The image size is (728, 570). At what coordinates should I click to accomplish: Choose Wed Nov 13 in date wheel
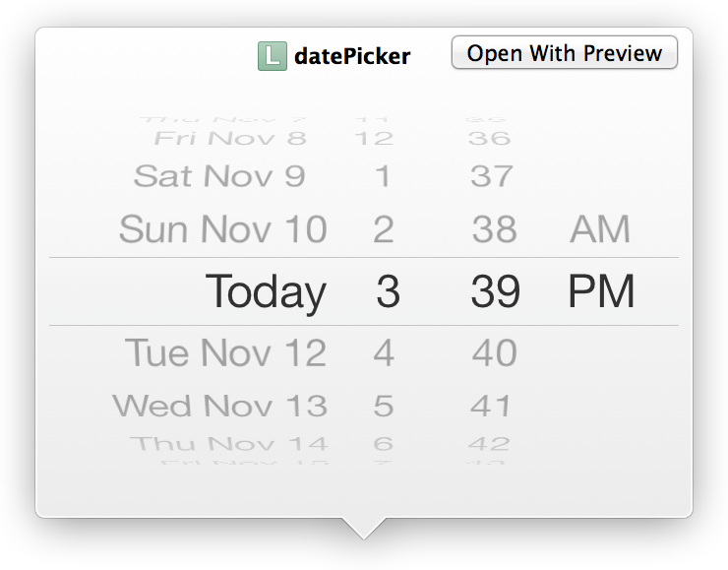219,405
